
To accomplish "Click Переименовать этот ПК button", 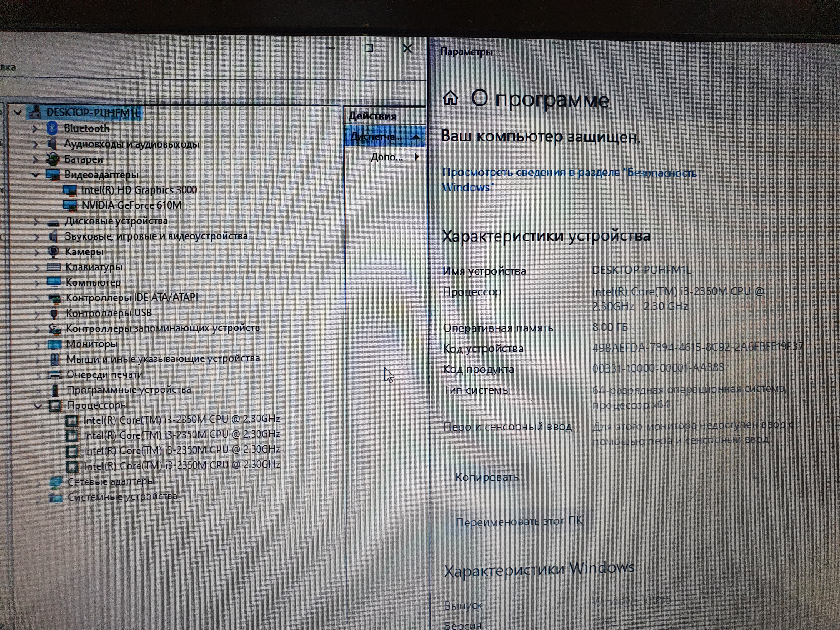I will tap(519, 521).
